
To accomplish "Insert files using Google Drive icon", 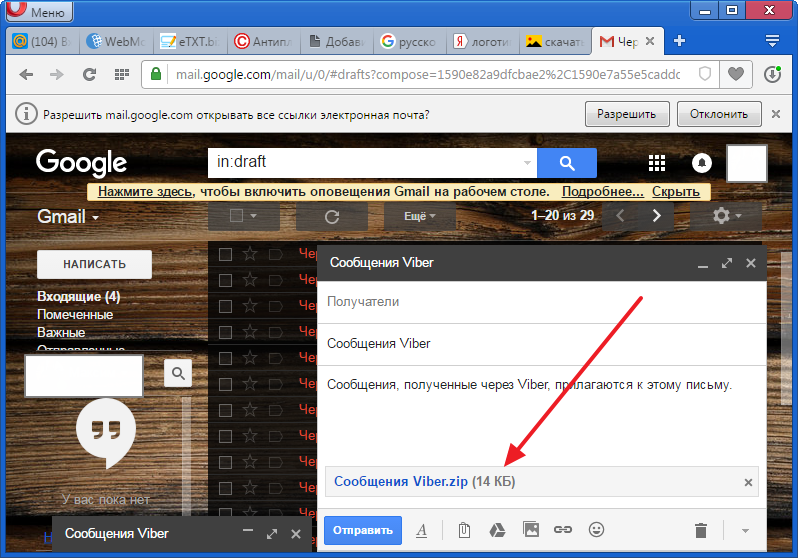I will (x=497, y=530).
